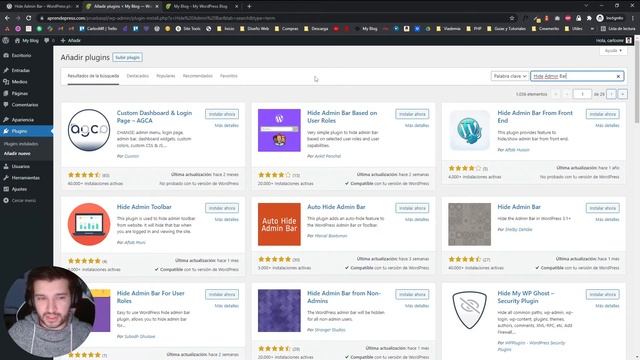
Task: Open a new browser tab
Action: pos(249,7)
